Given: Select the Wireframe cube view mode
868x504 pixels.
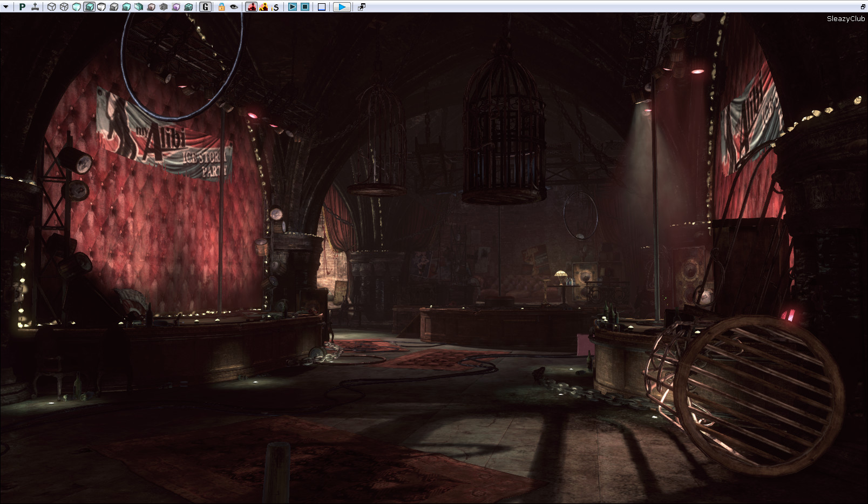Looking at the screenshot, I should coord(64,7).
